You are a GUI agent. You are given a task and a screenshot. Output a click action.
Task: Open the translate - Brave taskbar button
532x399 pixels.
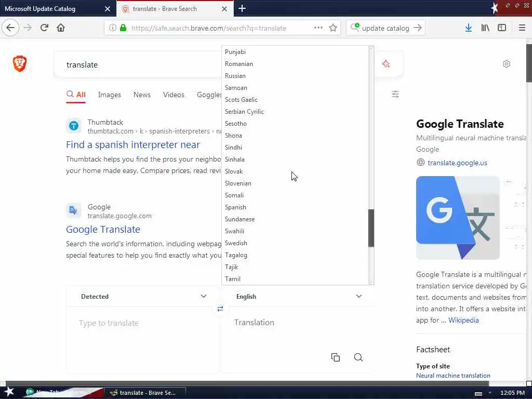pos(145,393)
